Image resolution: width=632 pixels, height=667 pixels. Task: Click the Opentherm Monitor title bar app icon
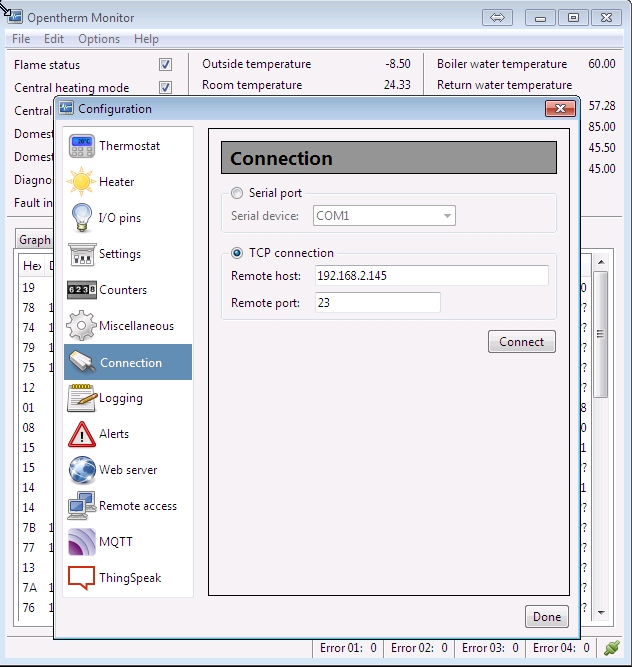coord(14,17)
